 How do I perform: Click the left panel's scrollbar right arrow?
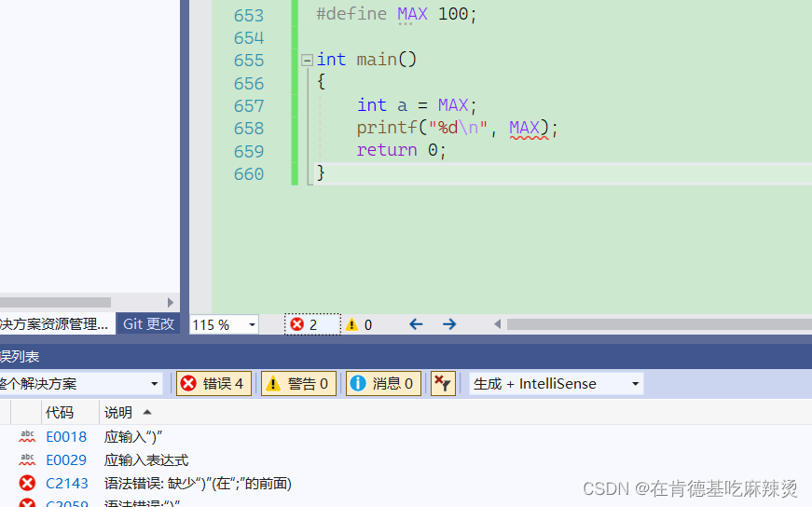pos(171,303)
